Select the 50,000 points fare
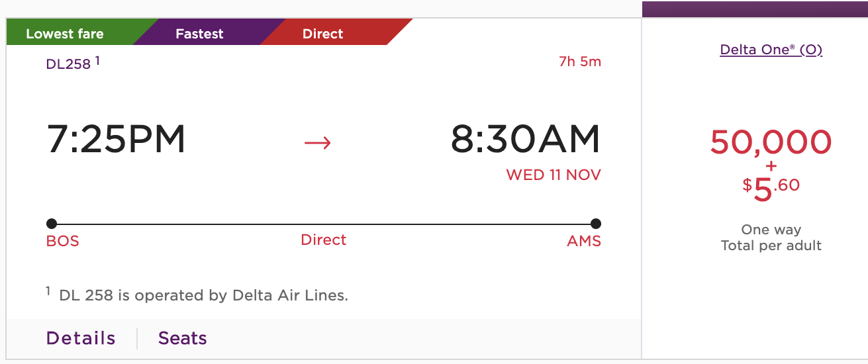Image resolution: width=868 pixels, height=364 pixels. (771, 142)
